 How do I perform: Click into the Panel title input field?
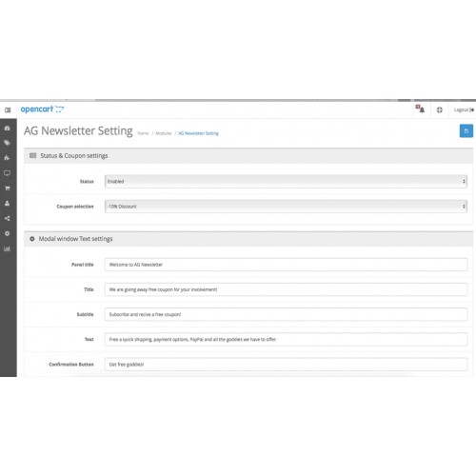[x=286, y=265]
